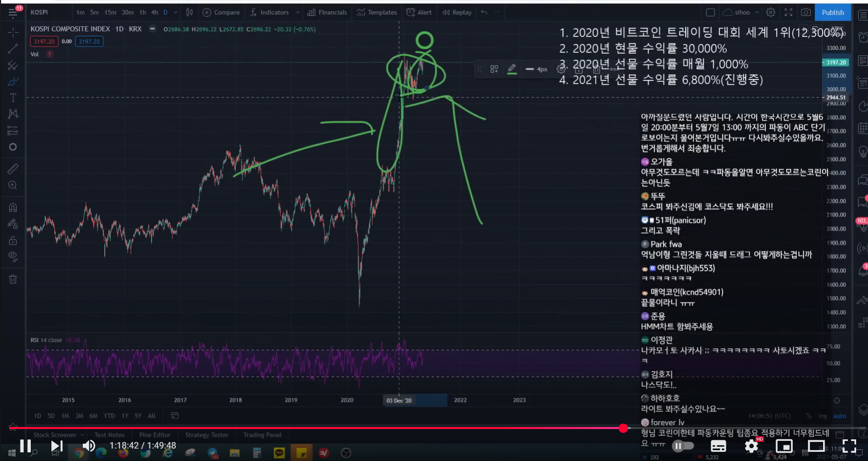Toggle YouTube autoplay switch
The height and width of the screenshot is (461, 868).
pos(682,446)
